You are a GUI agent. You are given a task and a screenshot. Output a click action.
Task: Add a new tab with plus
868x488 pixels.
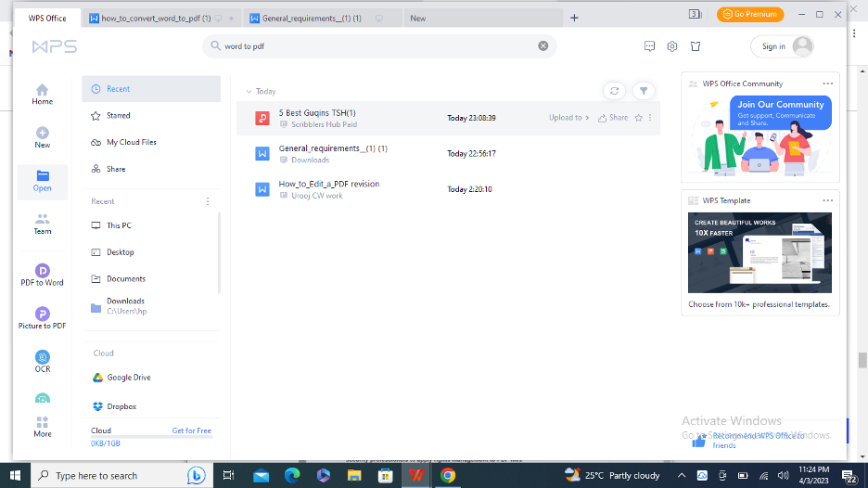574,18
